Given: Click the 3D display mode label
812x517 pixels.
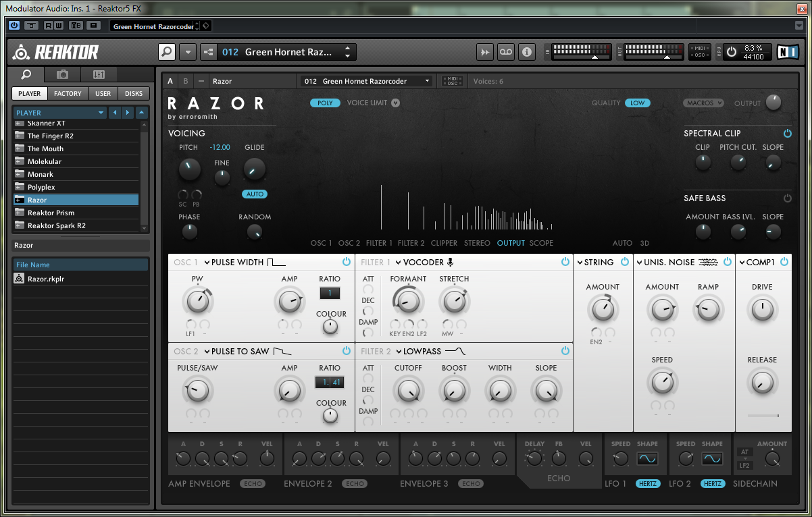Looking at the screenshot, I should tap(644, 243).
